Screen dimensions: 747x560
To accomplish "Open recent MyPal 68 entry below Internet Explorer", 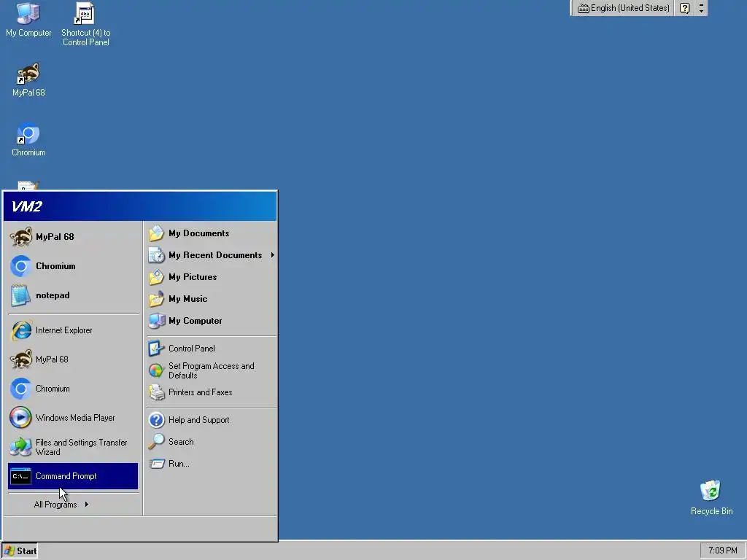I will (x=73, y=359).
